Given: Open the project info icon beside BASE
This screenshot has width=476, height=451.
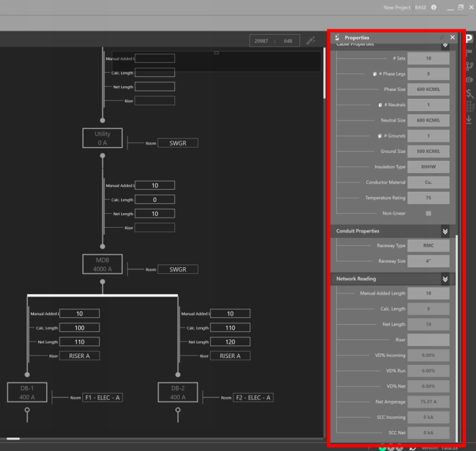Looking at the screenshot, I should coord(434,7).
